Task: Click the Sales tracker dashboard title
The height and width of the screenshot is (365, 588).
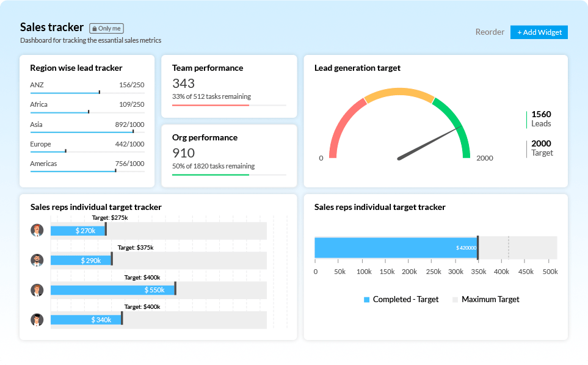Action: (x=52, y=27)
